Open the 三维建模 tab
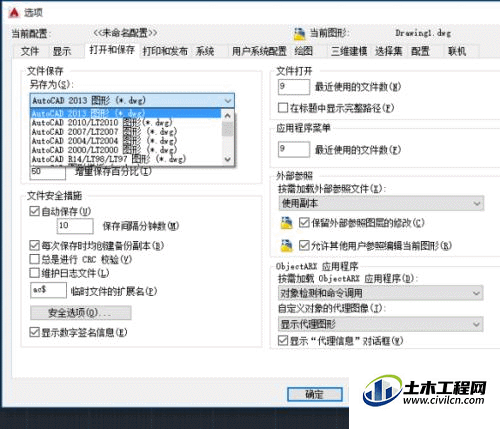 point(349,51)
